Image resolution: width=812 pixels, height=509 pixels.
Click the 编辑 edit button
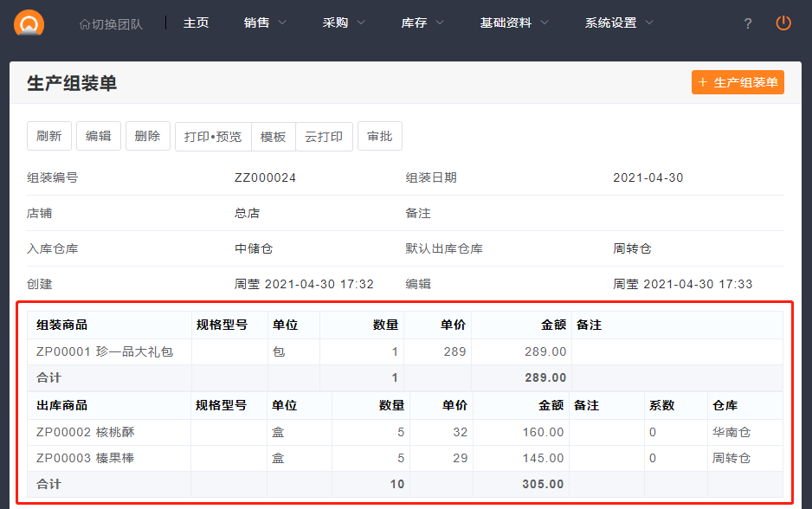pos(99,137)
